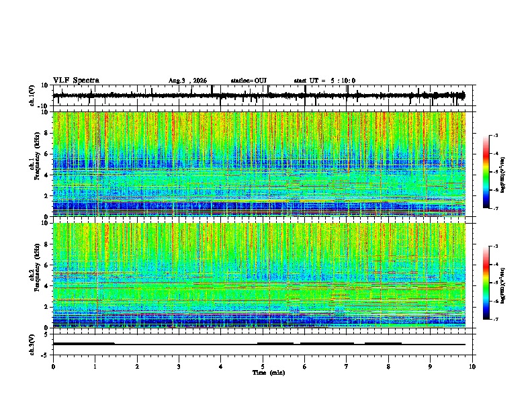
Task: Select the "Aug.3 , 2026" date text
Action: 187,81
